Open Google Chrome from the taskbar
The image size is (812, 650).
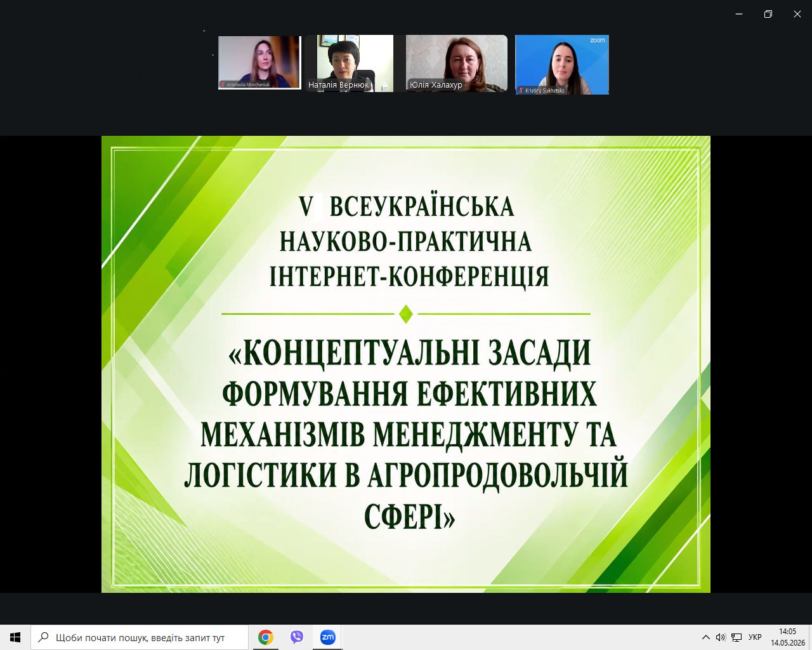pyautogui.click(x=266, y=637)
